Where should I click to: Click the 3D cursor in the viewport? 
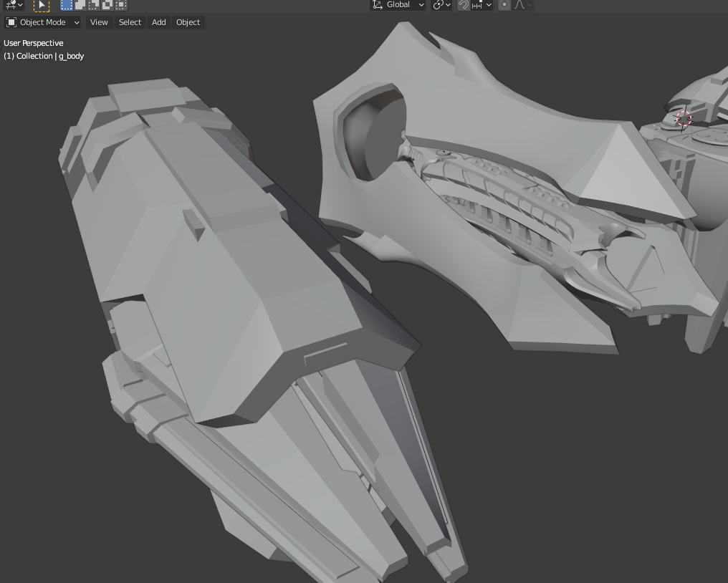click(684, 119)
